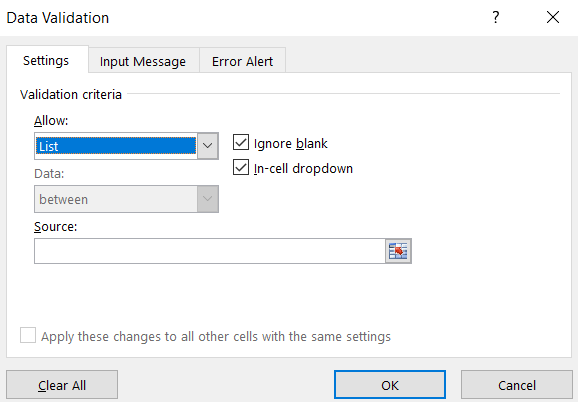Open the Error Alert tab
The image size is (578, 402).
coord(243,62)
